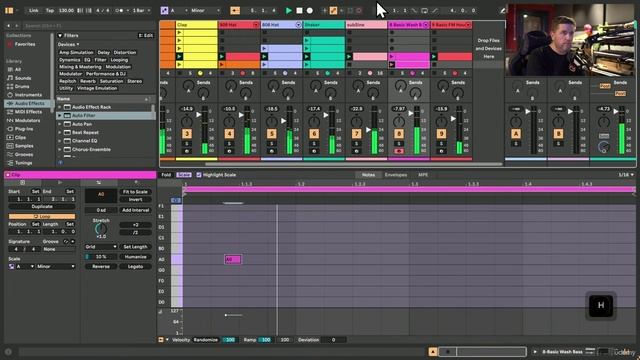Collapse the Filters section triangle
The width and height of the screenshot is (640, 360).
60,36
